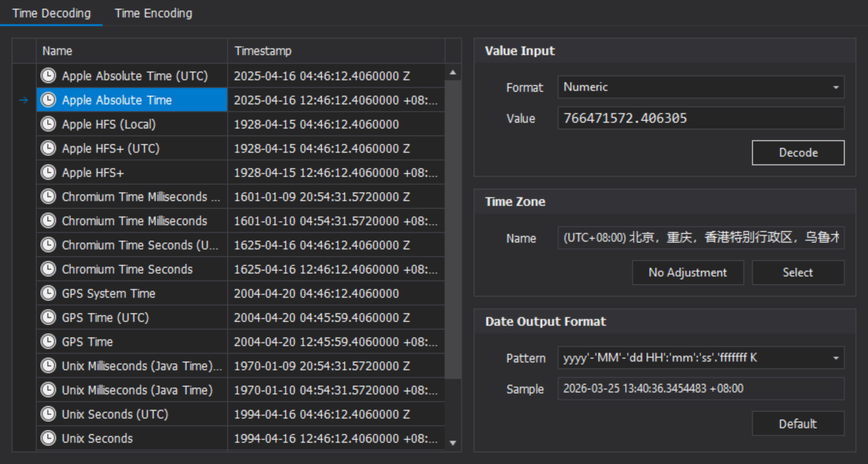868x464 pixels.
Task: Sort by the Timestamp column header
Action: (x=336, y=51)
